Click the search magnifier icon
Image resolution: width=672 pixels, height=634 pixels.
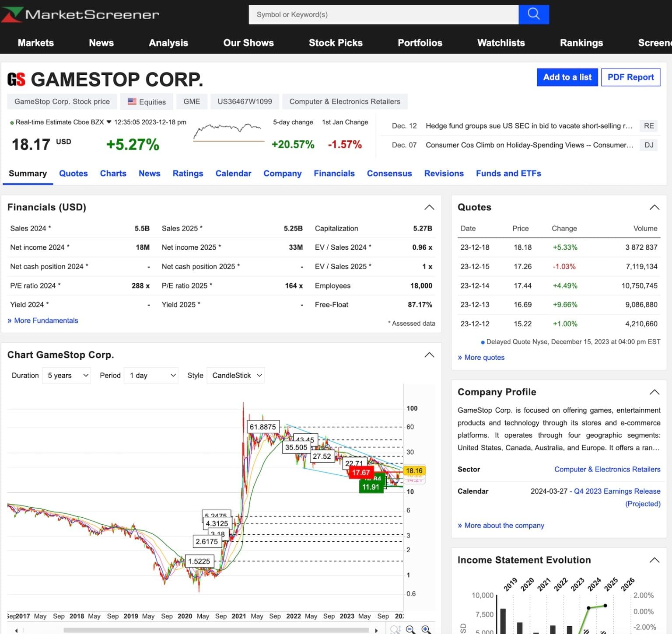[534, 14]
